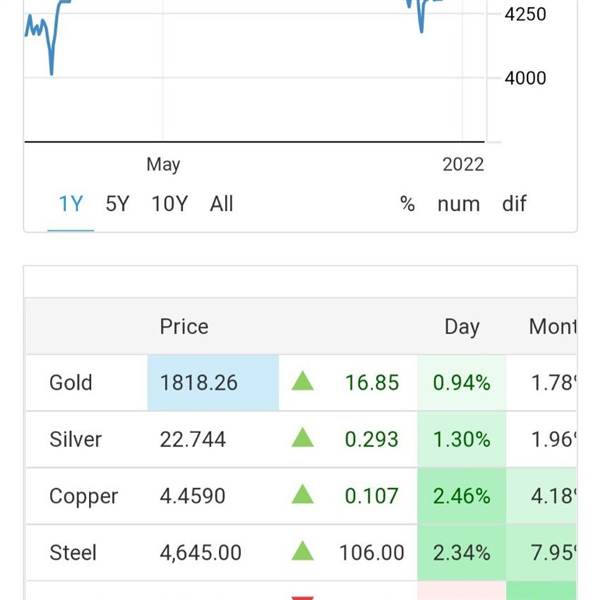Sort table by Day column header
Screen dimensions: 600x600
point(461,326)
